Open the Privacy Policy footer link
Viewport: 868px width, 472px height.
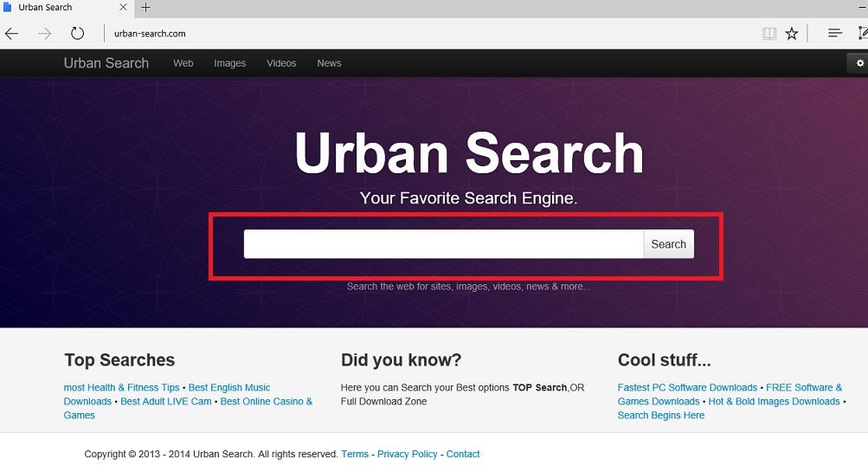click(408, 454)
